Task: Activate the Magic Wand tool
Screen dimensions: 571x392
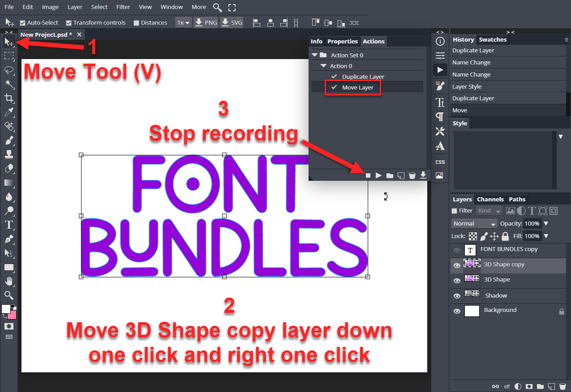Action: point(9,84)
